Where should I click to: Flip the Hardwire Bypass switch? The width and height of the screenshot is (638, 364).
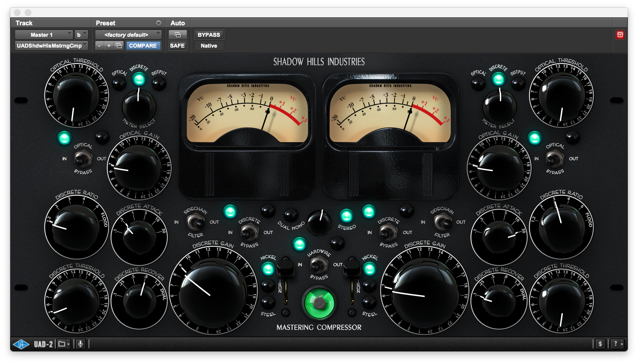pyautogui.click(x=319, y=265)
